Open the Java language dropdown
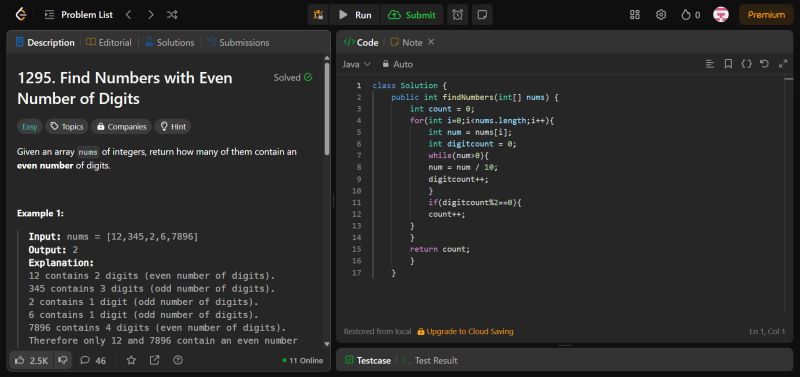Screen dimensions: 800x377 356,64
